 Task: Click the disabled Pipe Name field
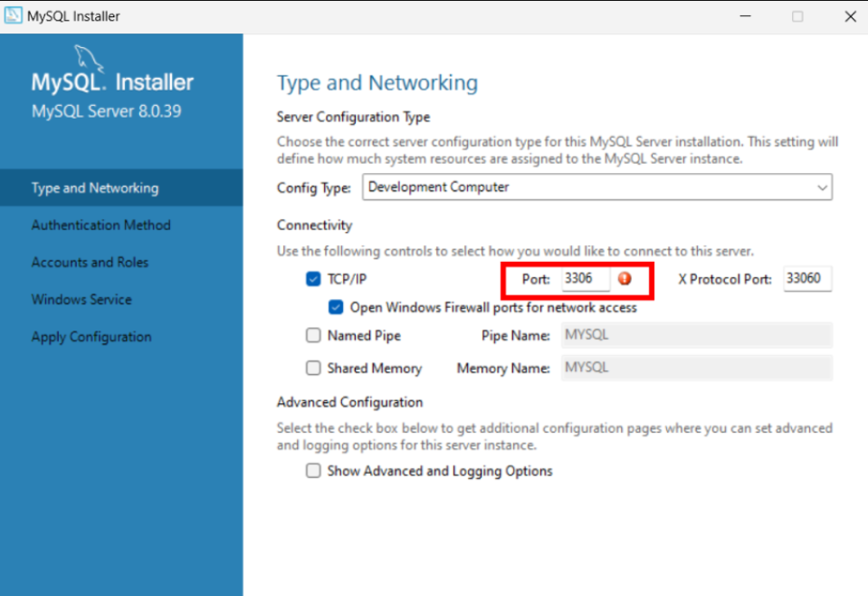pyautogui.click(x=696, y=335)
